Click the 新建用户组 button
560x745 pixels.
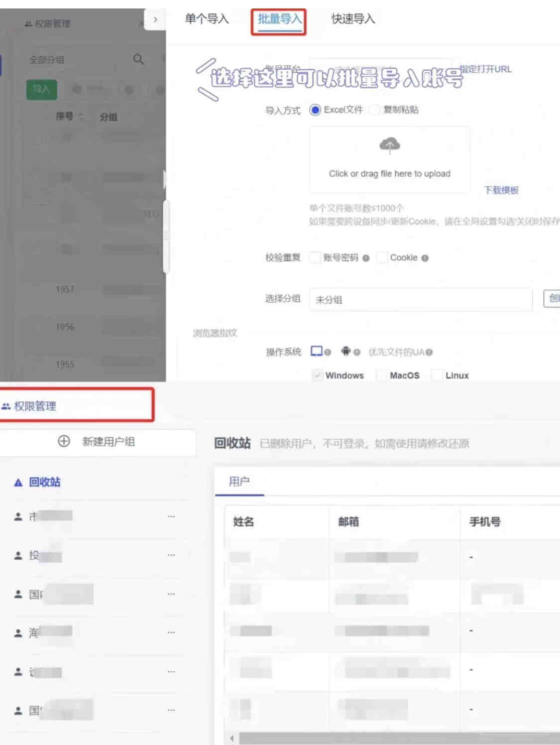point(97,441)
